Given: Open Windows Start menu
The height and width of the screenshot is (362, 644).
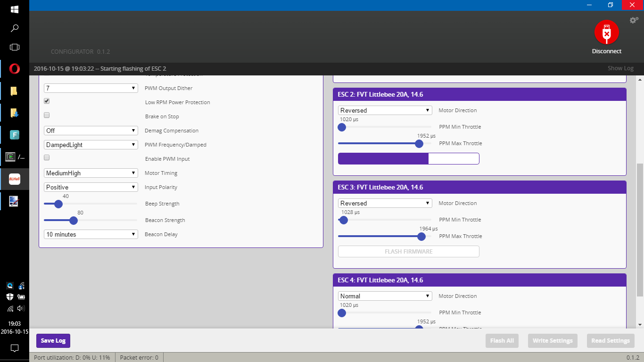Looking at the screenshot, I should coord(15,9).
